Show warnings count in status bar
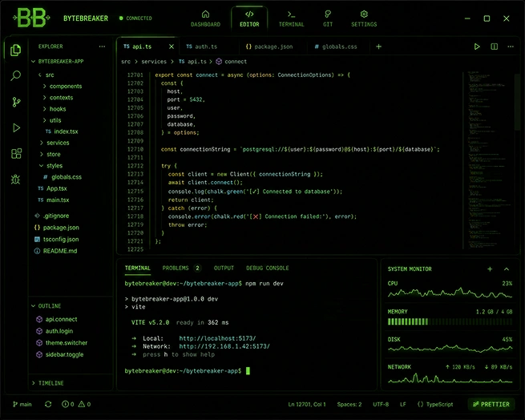This screenshot has width=525, height=420. pyautogui.click(x=84, y=404)
